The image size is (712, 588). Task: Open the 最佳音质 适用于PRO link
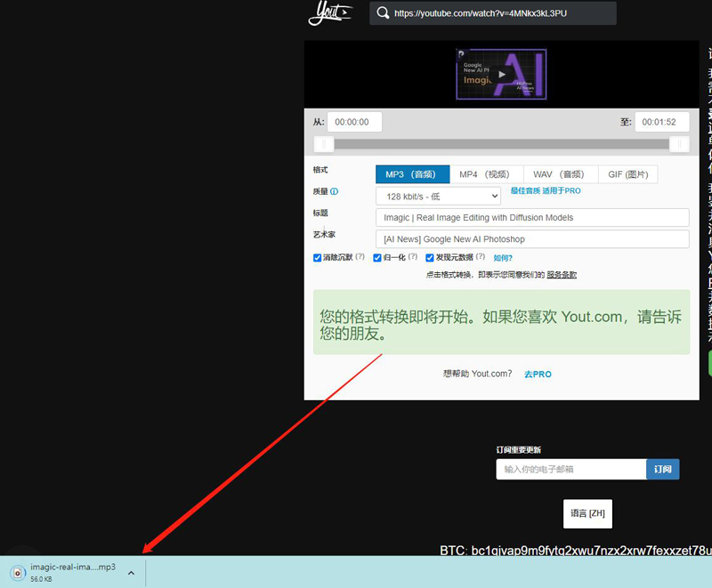pyautogui.click(x=546, y=191)
